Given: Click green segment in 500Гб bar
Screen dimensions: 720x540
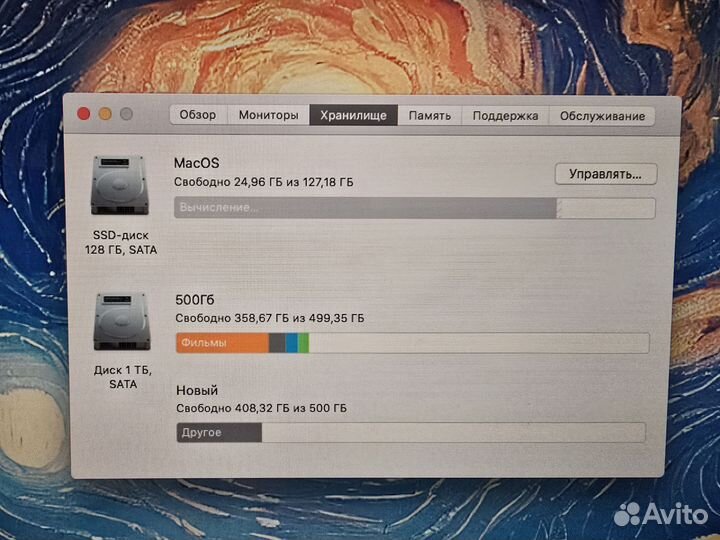Looking at the screenshot, I should 304,343.
